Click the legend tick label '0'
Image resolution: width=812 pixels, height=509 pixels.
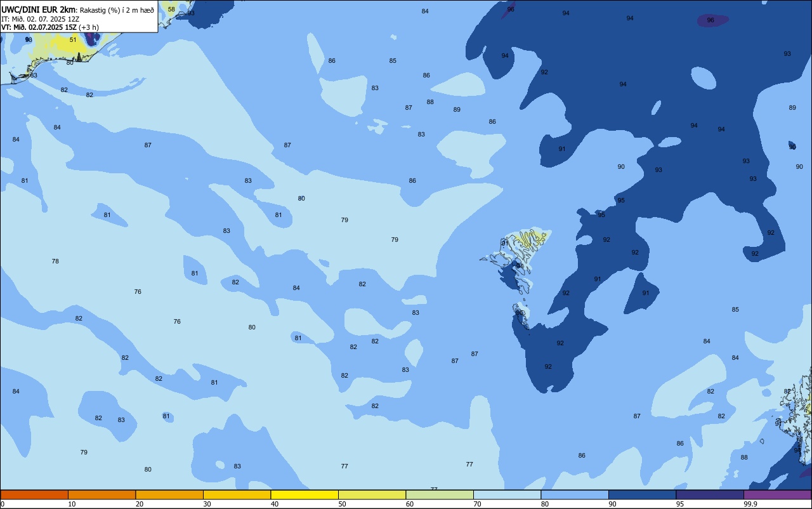pyautogui.click(x=3, y=504)
